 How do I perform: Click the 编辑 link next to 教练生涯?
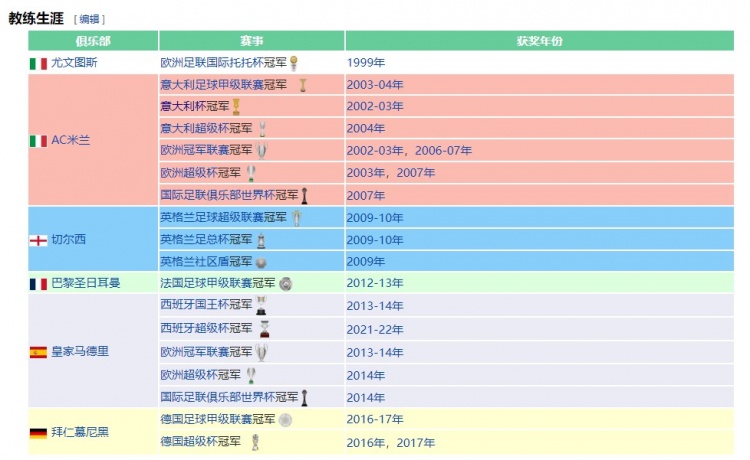tap(89, 19)
